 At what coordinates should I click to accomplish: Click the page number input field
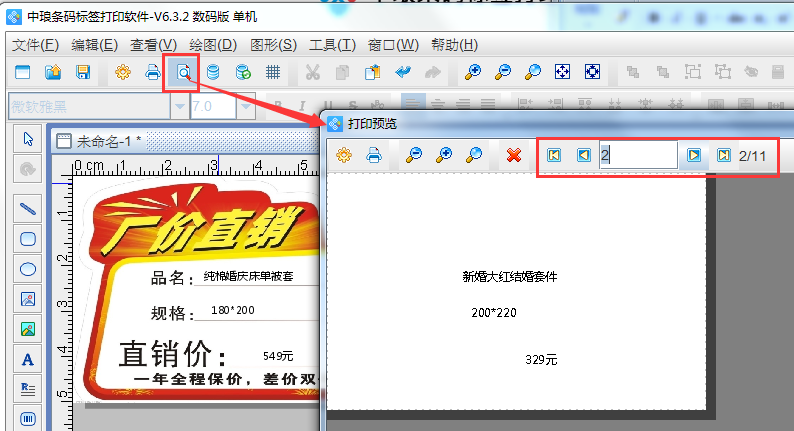click(x=637, y=155)
